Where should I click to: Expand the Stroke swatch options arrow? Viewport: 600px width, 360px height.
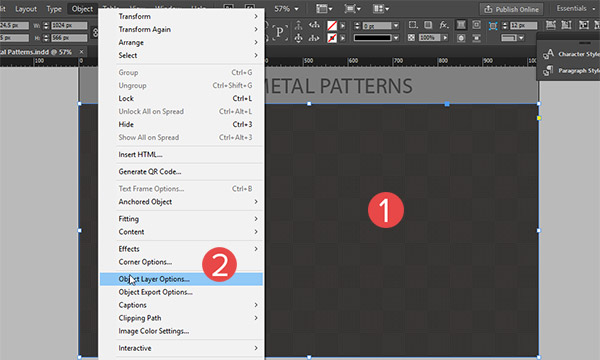click(x=343, y=38)
